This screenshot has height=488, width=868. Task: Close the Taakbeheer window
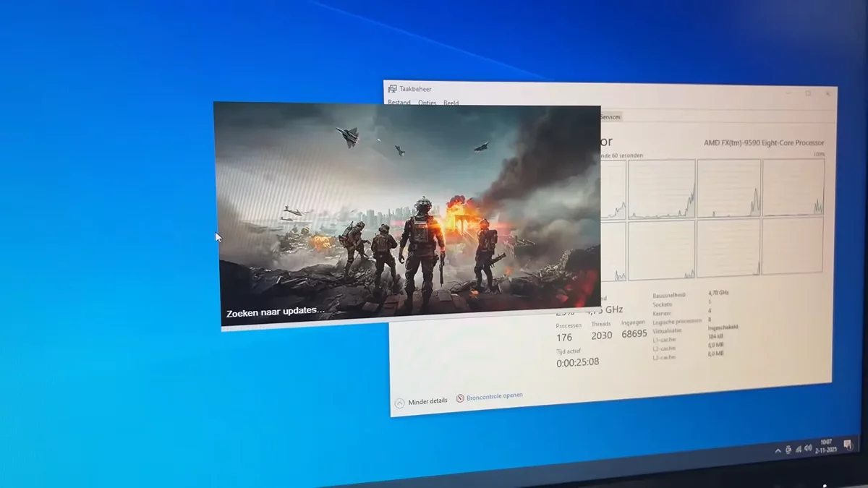828,93
